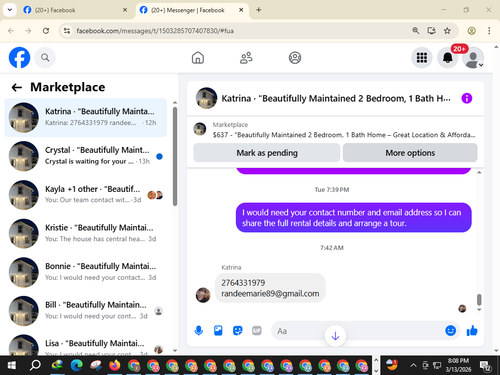Open the notifications bell icon

tap(447, 58)
